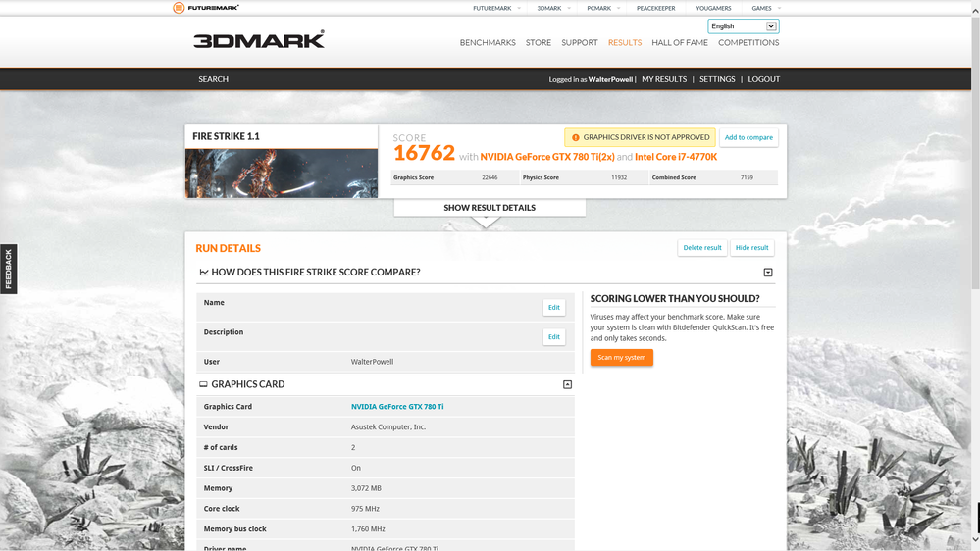980x551 pixels.
Task: Click the page scrollbar up arrow
Action: (x=975, y=11)
